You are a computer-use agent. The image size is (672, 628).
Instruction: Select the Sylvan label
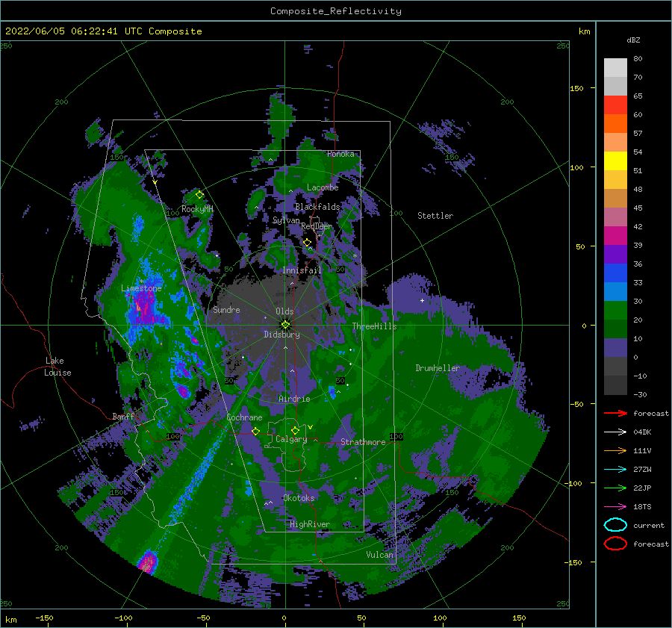[x=286, y=220]
